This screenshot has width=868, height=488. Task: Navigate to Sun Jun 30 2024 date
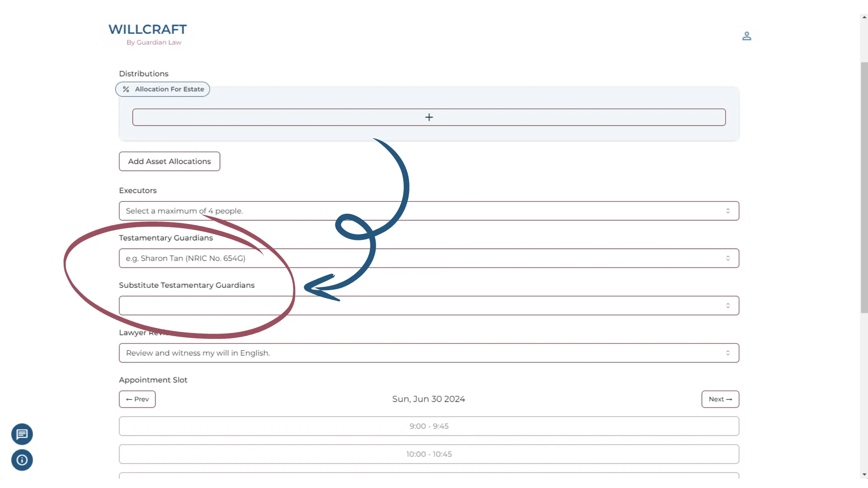(429, 399)
